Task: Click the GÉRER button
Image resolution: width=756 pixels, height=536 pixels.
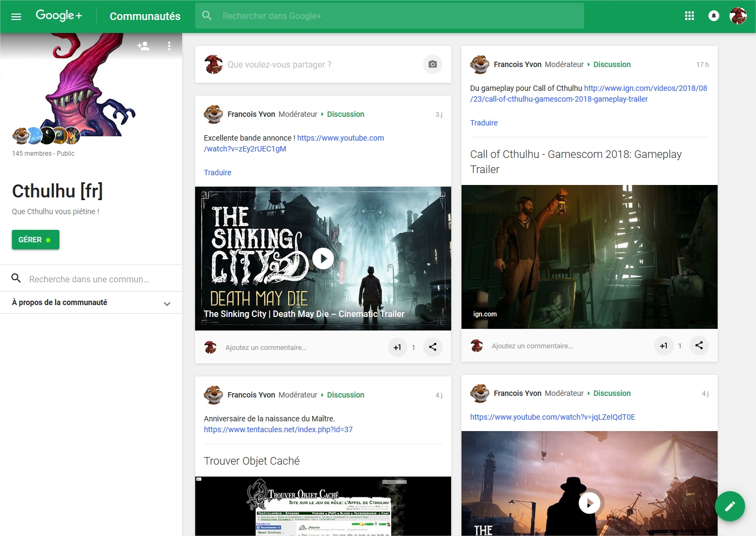Action: click(x=36, y=240)
